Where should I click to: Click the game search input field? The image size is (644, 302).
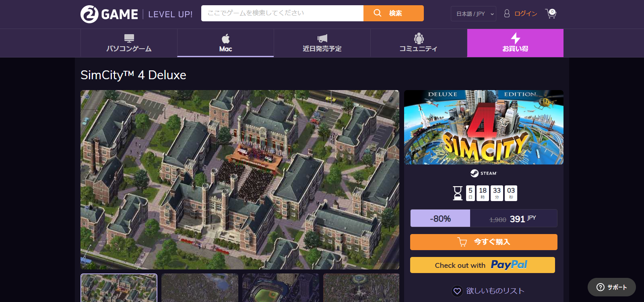[282, 13]
